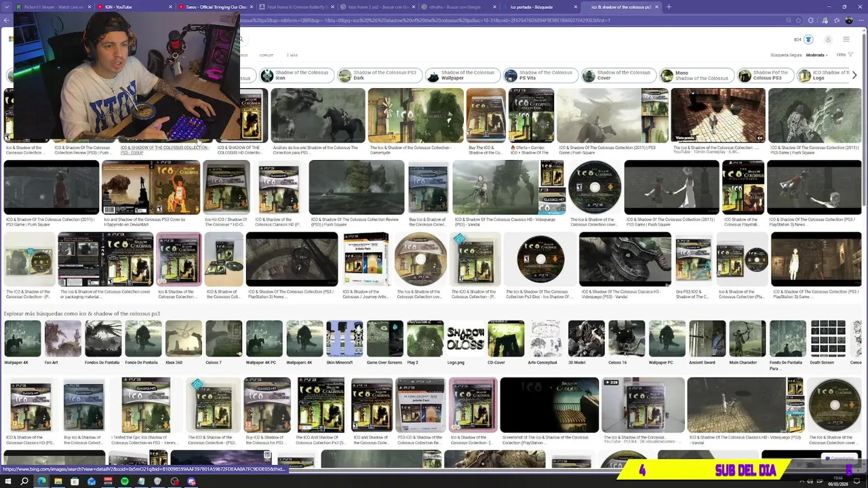Open File Explorer from taskbar

(58, 481)
